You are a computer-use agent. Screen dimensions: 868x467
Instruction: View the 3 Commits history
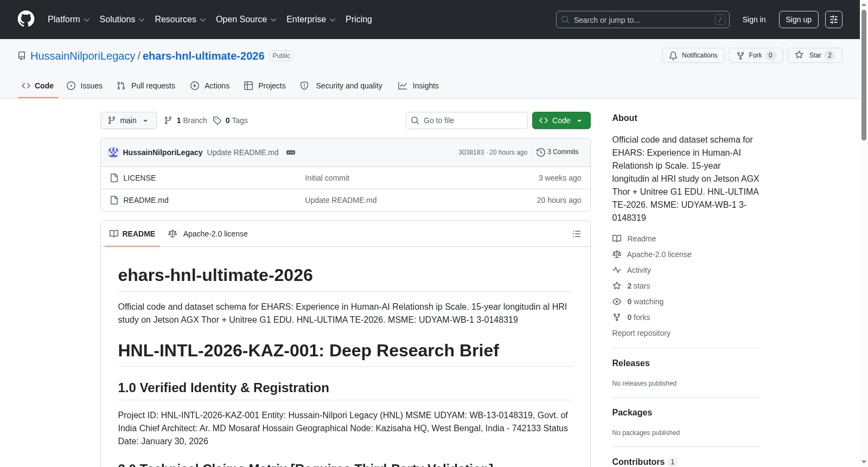coord(558,152)
